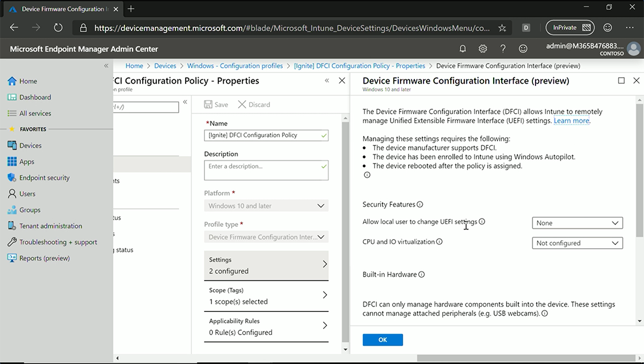
Task: Click the Learn more link
Action: click(572, 121)
